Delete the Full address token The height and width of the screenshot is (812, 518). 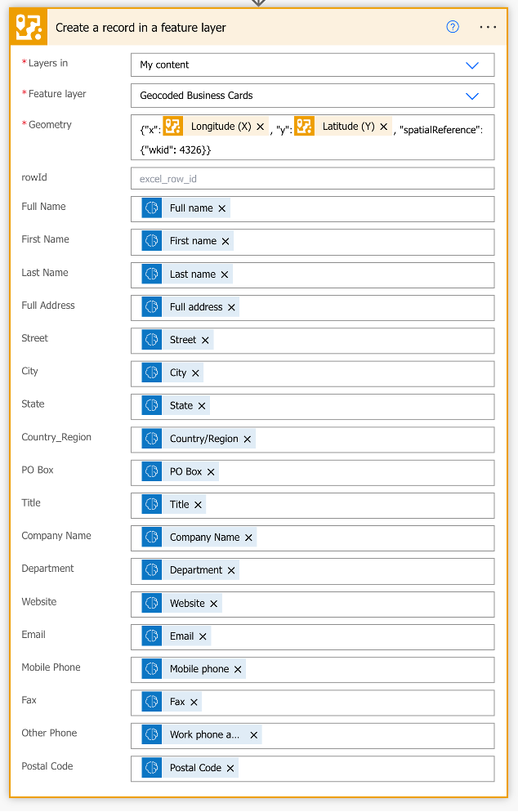(231, 307)
